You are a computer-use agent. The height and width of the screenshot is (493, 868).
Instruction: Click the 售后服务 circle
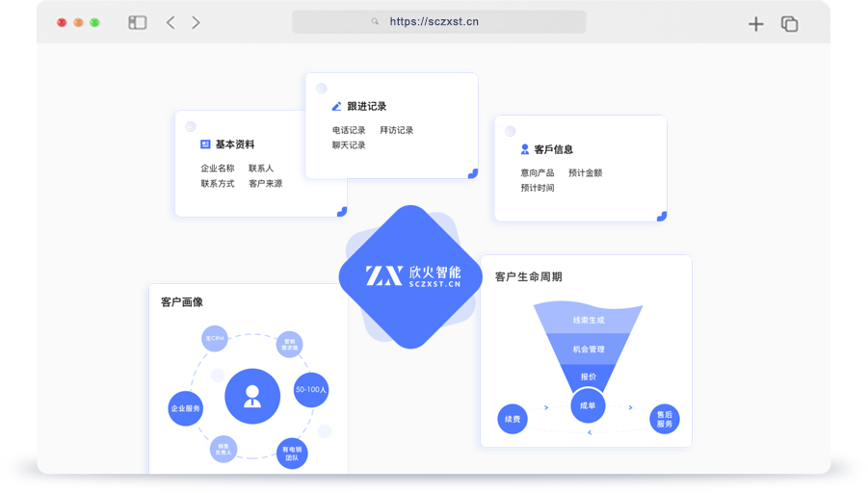(x=665, y=419)
